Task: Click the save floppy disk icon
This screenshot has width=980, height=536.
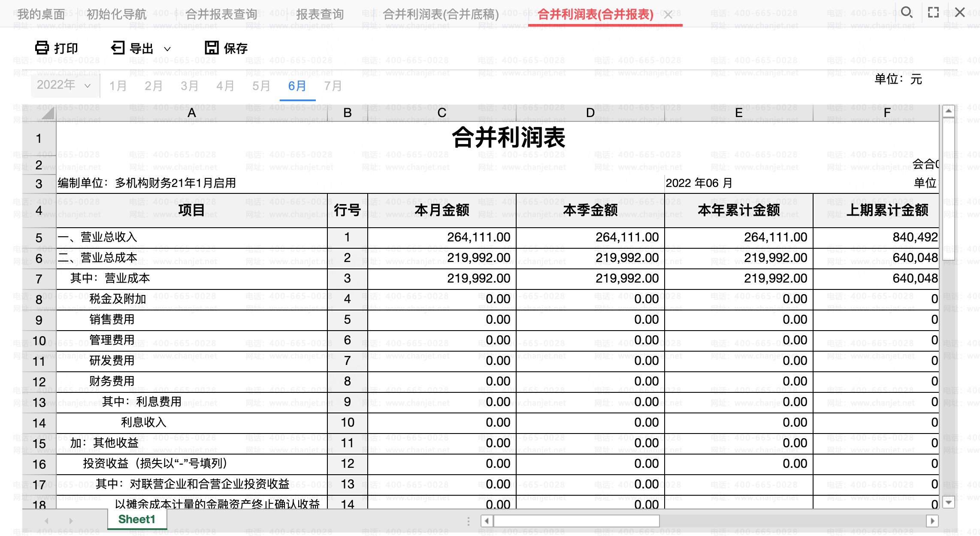Action: 212,48
